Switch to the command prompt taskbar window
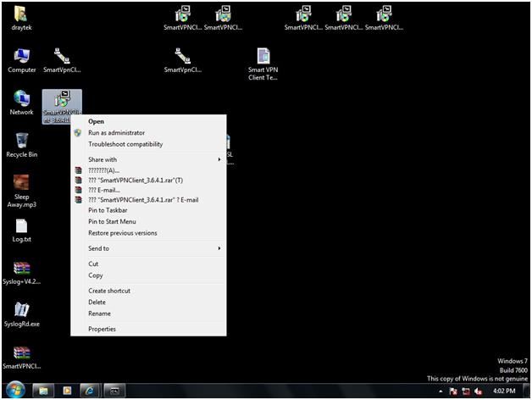The height and width of the screenshot is (400, 532). pyautogui.click(x=114, y=391)
